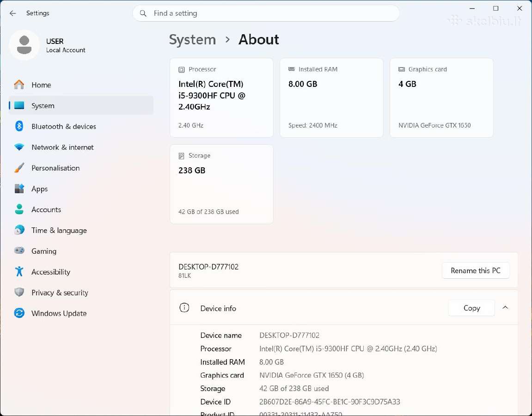Click the Network wifi icon
This screenshot has width=532, height=416.
click(x=19, y=147)
